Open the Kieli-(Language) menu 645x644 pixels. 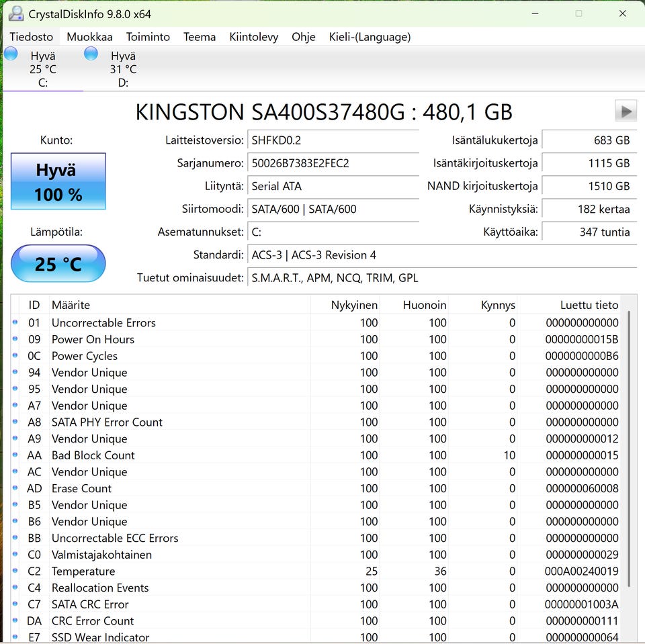[370, 37]
